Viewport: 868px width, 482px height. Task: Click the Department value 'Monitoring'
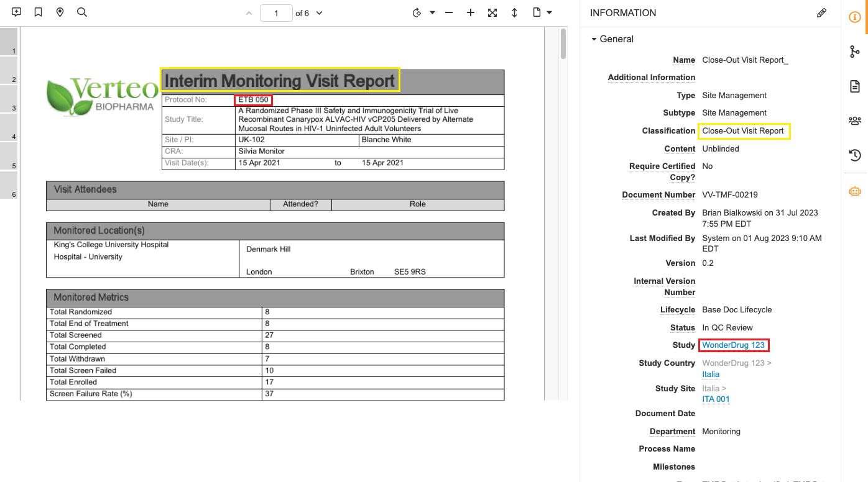pos(721,432)
